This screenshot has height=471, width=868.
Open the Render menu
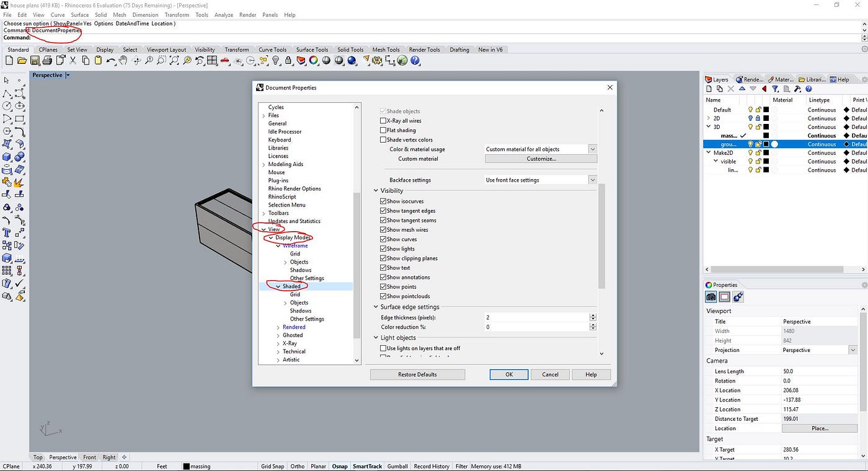click(247, 15)
